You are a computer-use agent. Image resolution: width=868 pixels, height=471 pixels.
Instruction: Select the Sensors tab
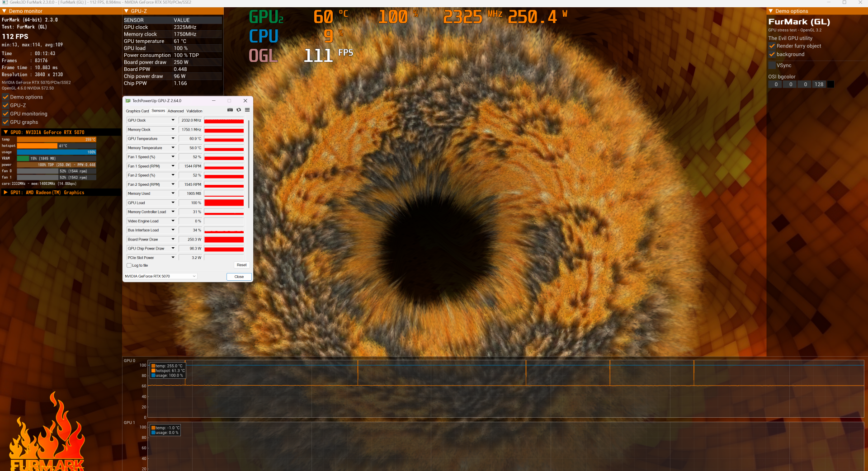[158, 111]
